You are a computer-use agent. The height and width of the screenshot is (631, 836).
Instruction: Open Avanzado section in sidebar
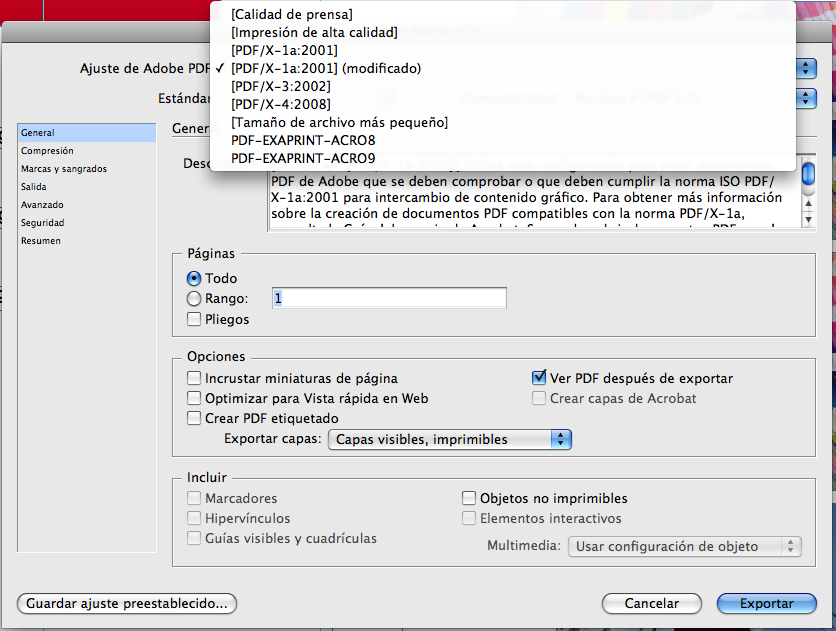pos(87,205)
